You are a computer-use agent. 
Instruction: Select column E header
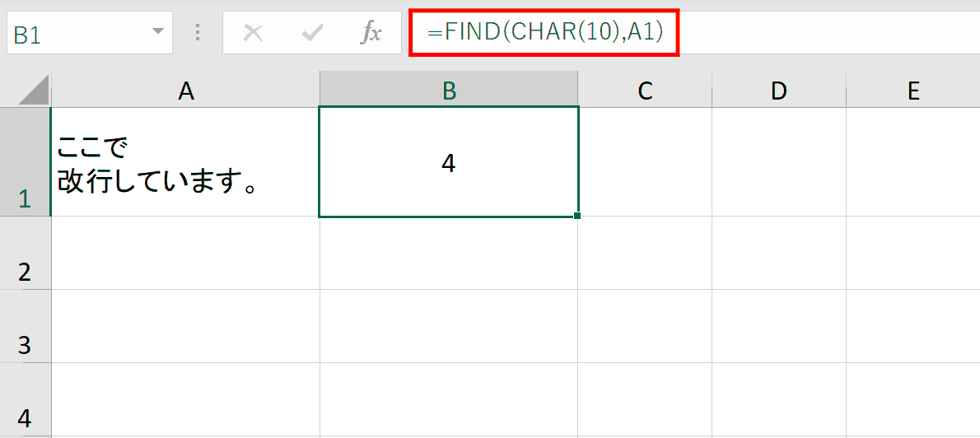point(913,89)
